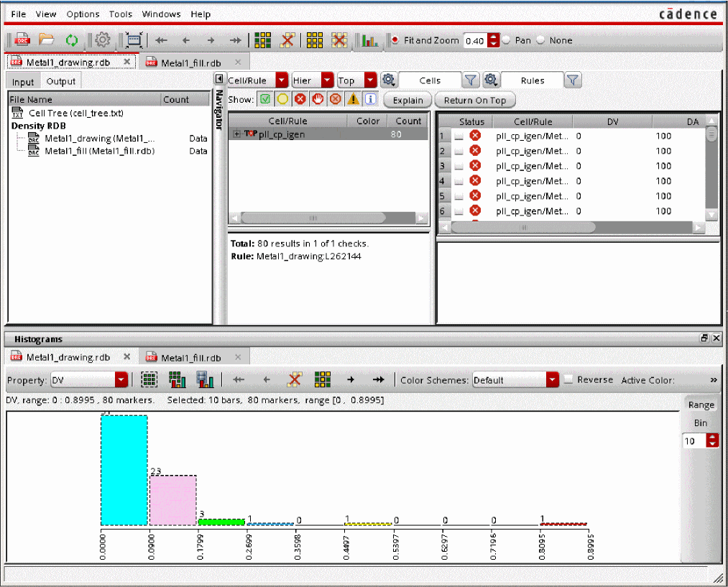This screenshot has height=587, width=728.
Task: Jump to last marker double-right arrow
Action: pos(236,41)
